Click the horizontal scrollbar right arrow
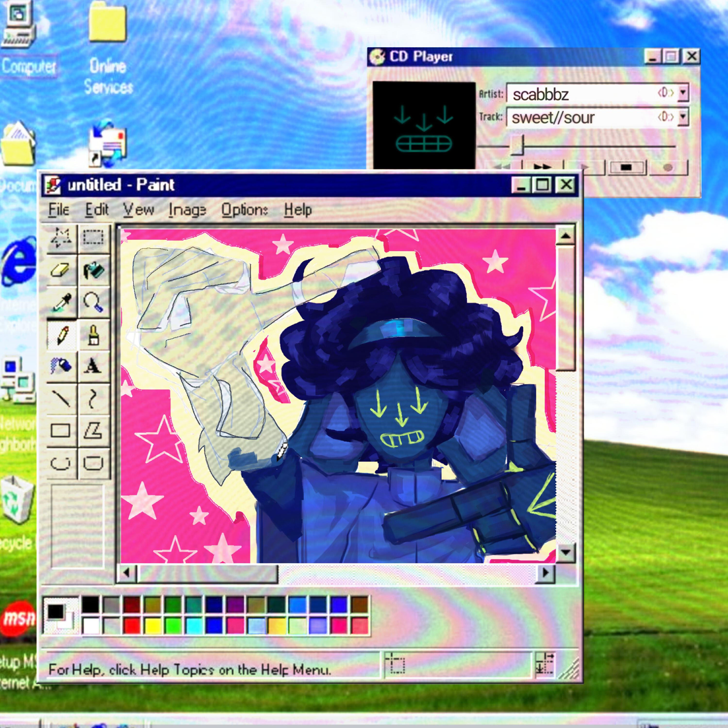The image size is (728, 728). click(x=545, y=573)
